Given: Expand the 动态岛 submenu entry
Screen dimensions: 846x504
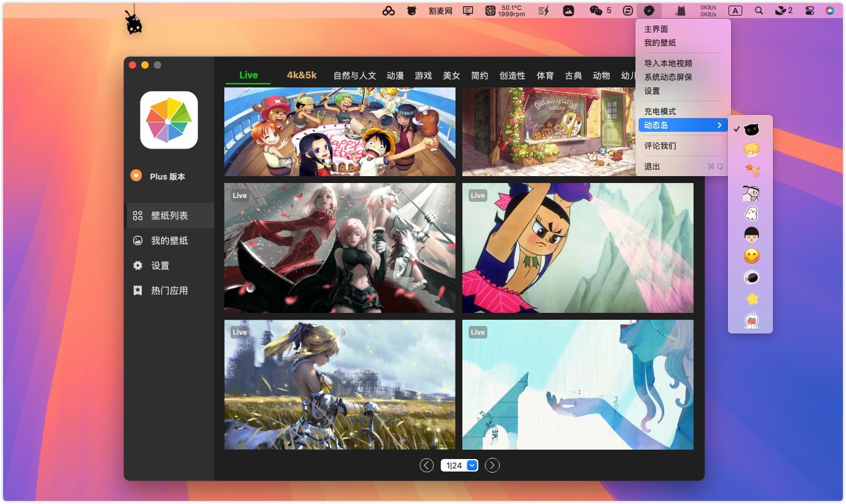Looking at the screenshot, I should tap(682, 126).
